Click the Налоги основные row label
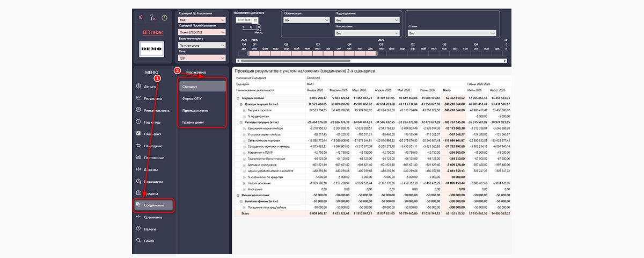Screen dimensions: 644x258 coord(260,183)
